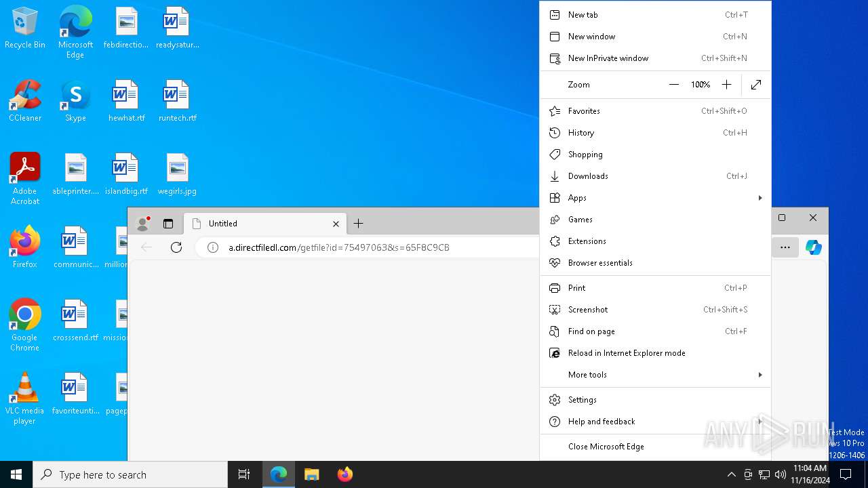The height and width of the screenshot is (488, 868).
Task: Decrease zoom with the minus button
Action: (673, 85)
